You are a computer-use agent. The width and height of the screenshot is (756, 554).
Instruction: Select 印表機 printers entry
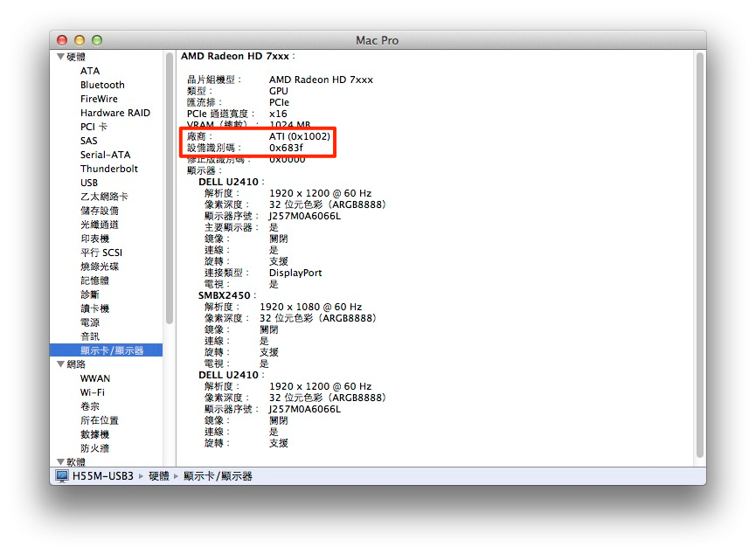(x=94, y=239)
